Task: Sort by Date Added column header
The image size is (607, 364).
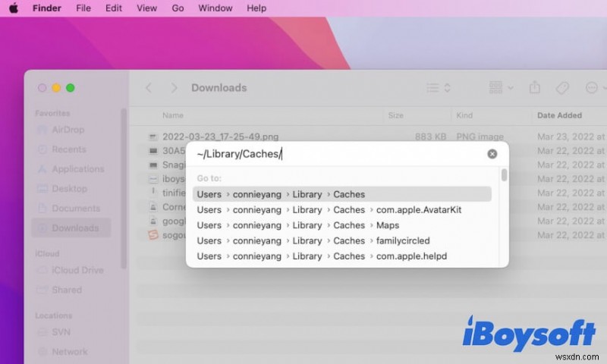Action: pos(559,115)
